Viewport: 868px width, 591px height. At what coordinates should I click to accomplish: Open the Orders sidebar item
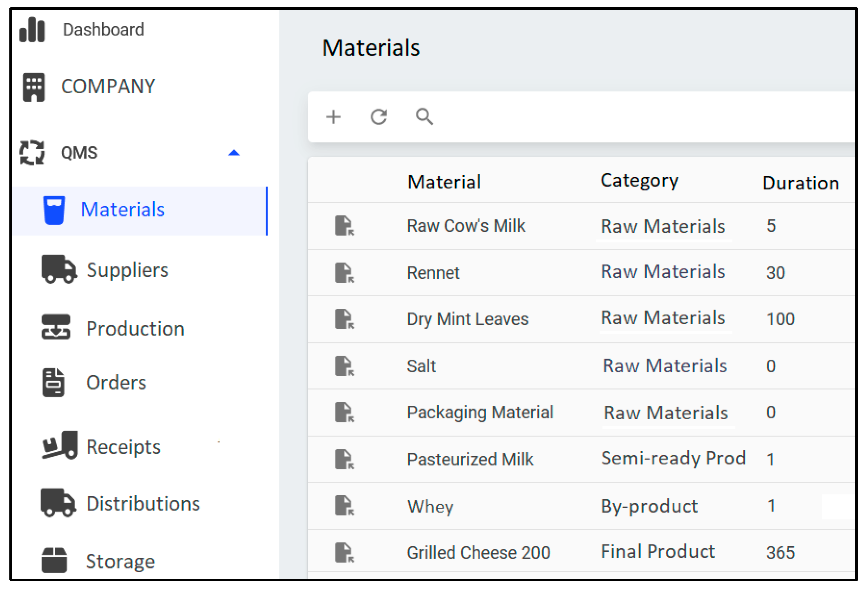[116, 383]
